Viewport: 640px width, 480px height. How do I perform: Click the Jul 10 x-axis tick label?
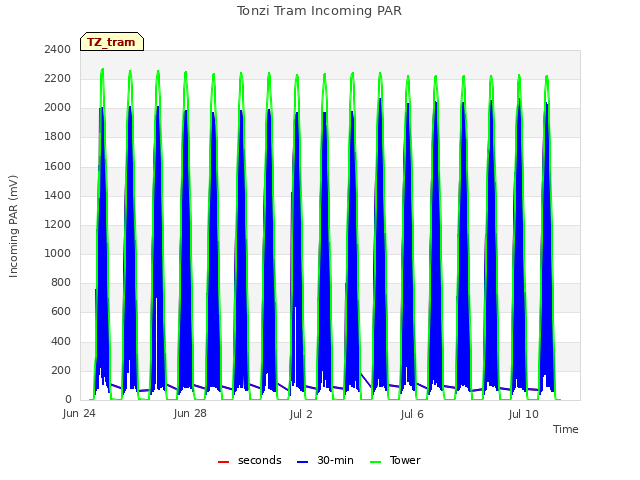pos(524,414)
